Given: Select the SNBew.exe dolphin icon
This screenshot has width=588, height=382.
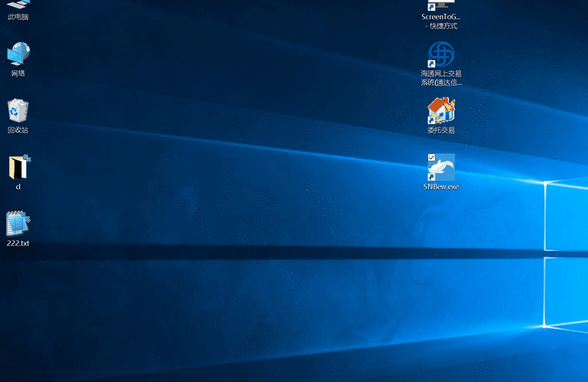Looking at the screenshot, I should pos(441,167).
